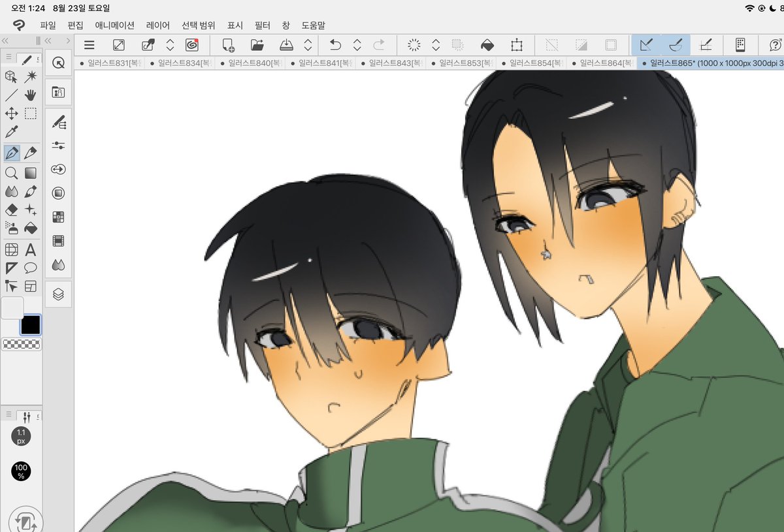This screenshot has width=784, height=532.
Task: Fill with the command bar bucket icon
Action: [x=487, y=45]
